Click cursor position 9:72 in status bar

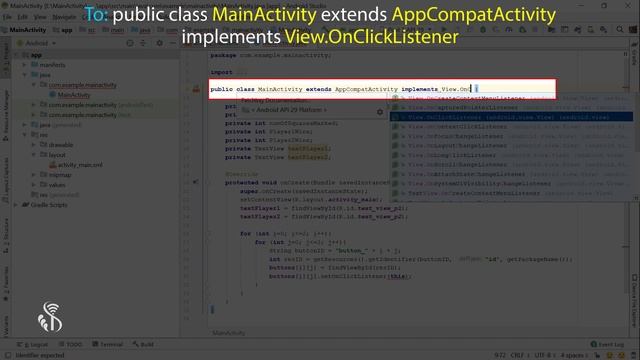pyautogui.click(x=500, y=355)
